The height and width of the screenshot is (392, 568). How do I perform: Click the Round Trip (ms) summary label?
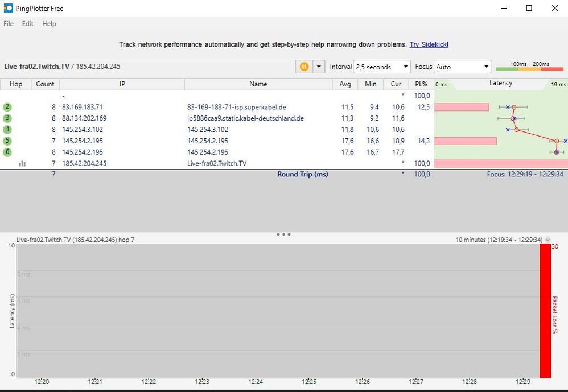(x=303, y=174)
